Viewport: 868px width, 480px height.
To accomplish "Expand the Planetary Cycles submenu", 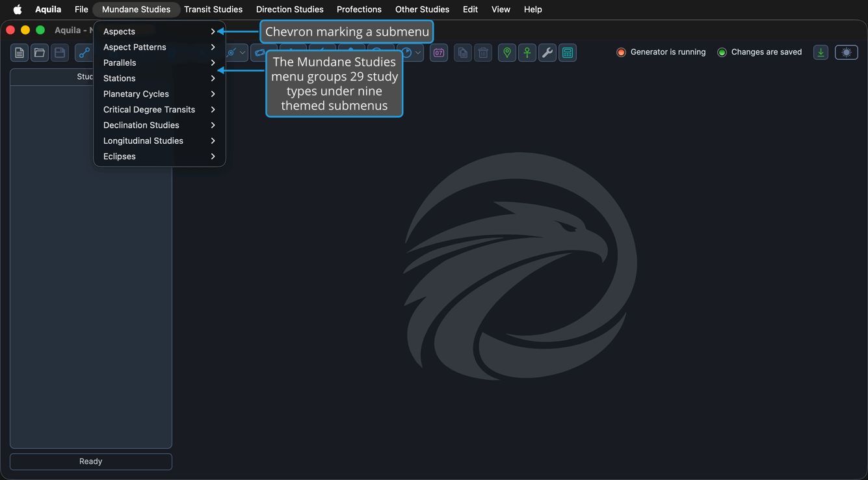I will 159,94.
